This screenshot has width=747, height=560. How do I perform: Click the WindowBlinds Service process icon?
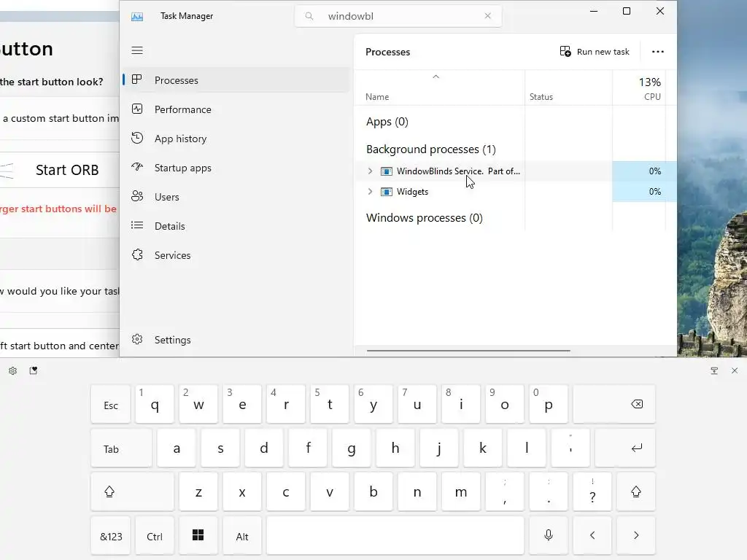tap(387, 171)
